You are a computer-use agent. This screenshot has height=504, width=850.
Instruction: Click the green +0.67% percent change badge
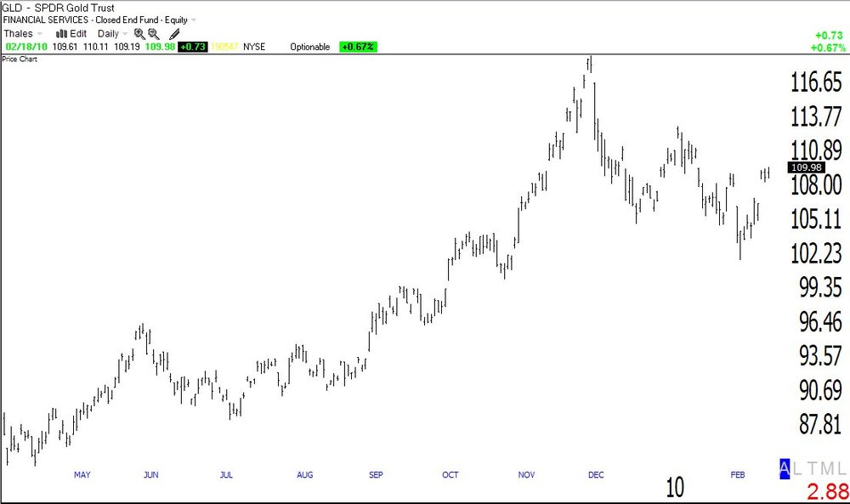[358, 47]
